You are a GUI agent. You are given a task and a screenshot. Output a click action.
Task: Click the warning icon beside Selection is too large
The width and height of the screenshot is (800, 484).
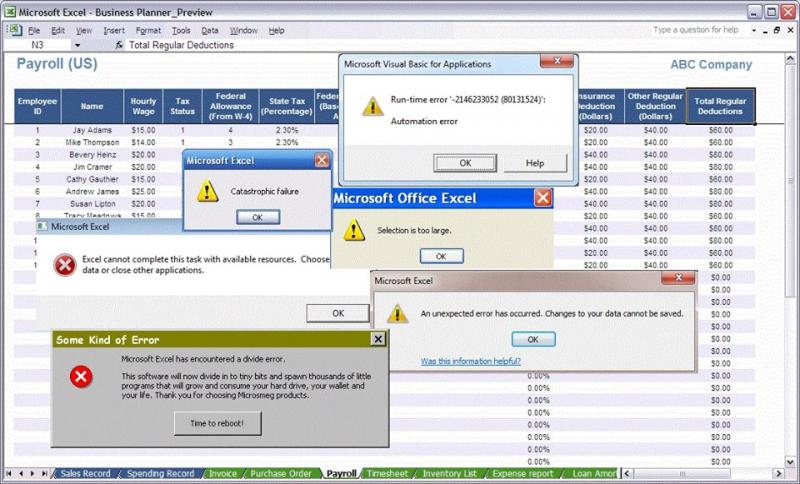pyautogui.click(x=354, y=230)
